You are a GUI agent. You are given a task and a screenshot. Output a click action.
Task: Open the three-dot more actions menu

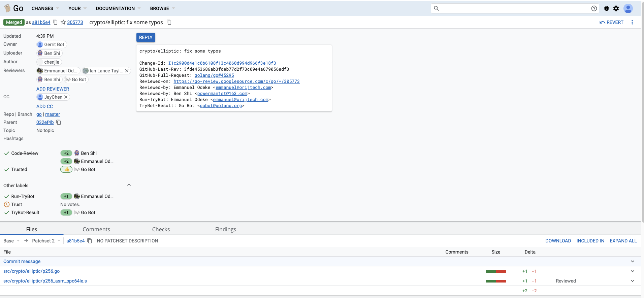point(632,22)
